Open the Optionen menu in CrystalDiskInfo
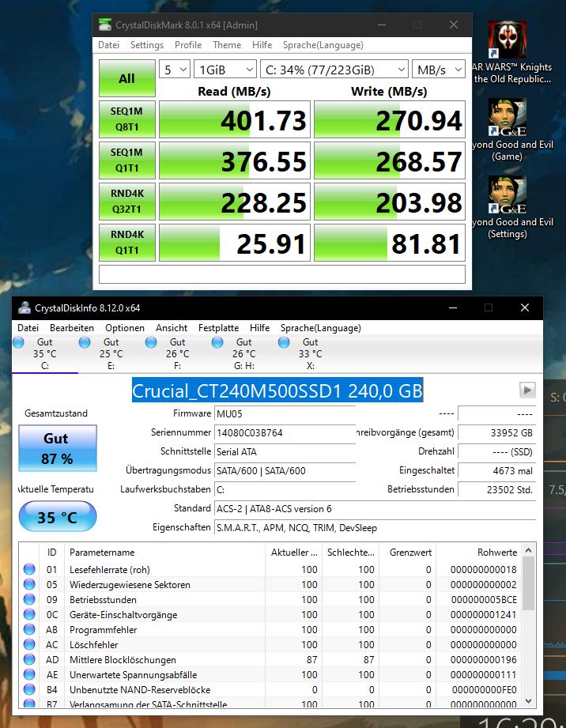 point(124,328)
